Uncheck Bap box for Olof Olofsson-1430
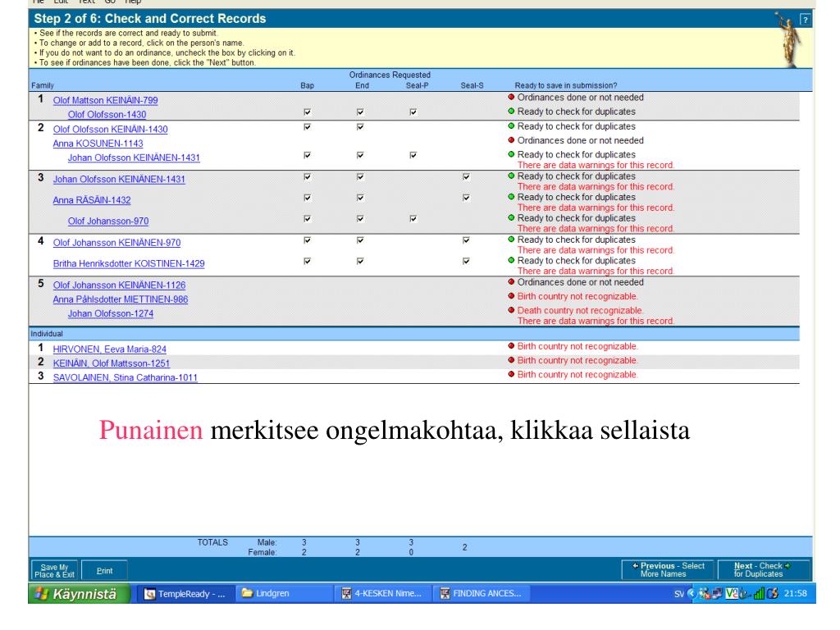The width and height of the screenshot is (840, 630). point(307,112)
